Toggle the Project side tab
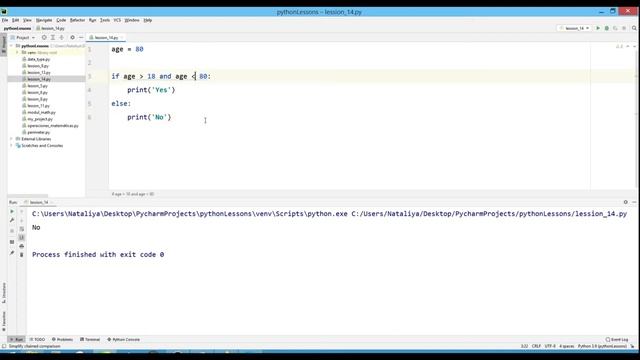The height and width of the screenshot is (360, 640). [x=4, y=44]
